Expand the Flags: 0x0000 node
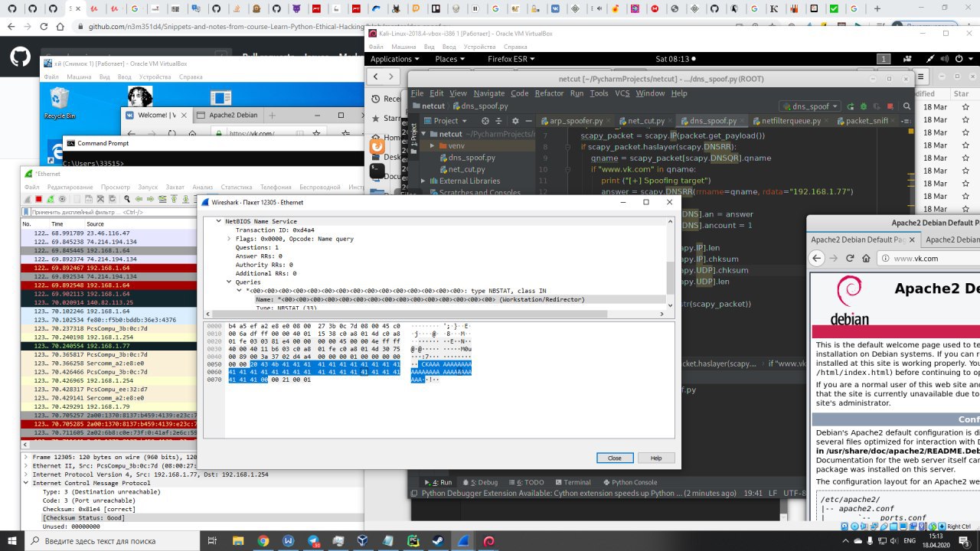The height and width of the screenshot is (551, 980). pyautogui.click(x=229, y=239)
